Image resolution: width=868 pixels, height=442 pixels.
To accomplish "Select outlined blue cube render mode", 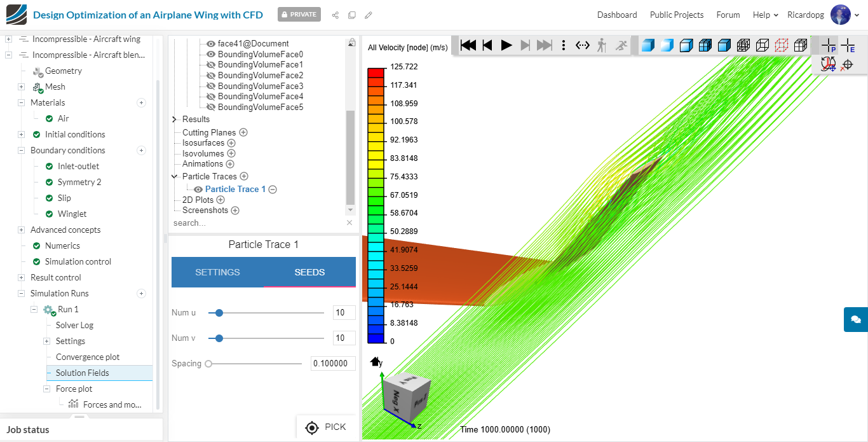I will 686,45.
